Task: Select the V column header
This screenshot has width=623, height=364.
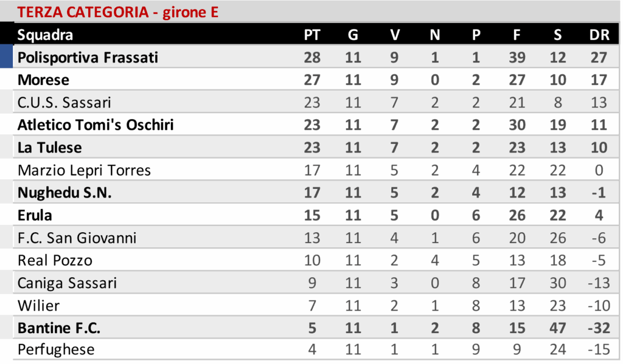Action: pos(395,35)
